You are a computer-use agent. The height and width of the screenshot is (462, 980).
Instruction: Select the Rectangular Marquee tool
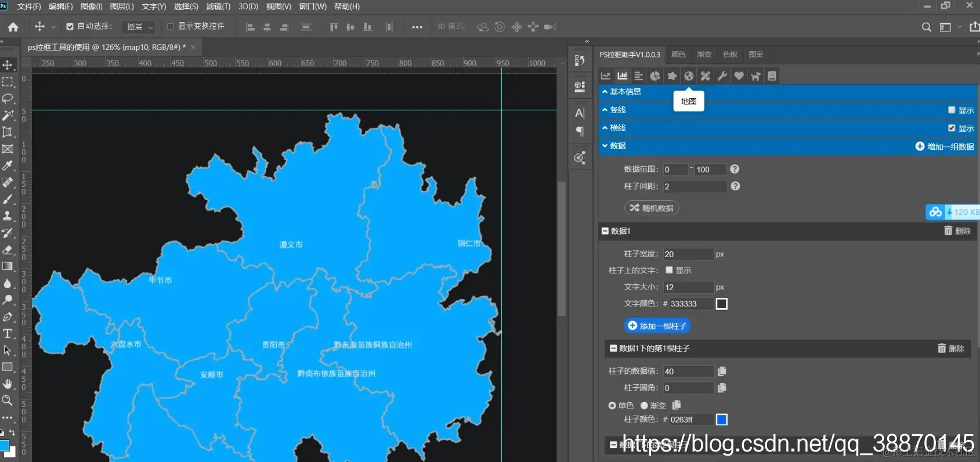(8, 82)
